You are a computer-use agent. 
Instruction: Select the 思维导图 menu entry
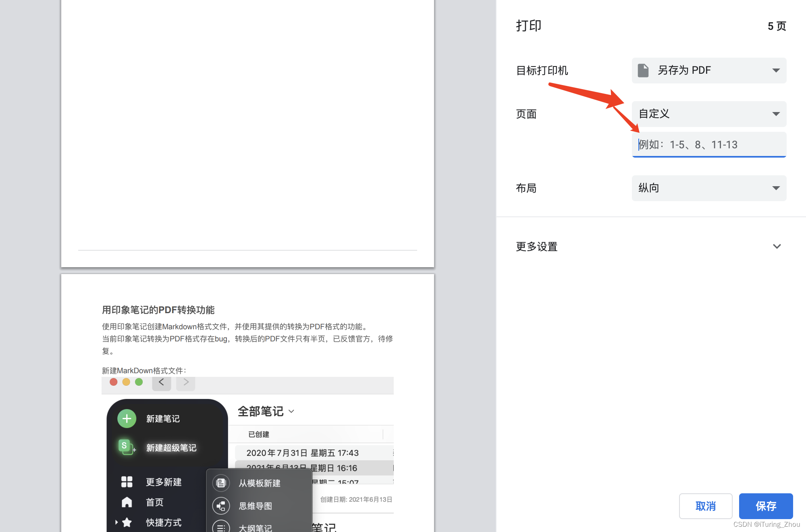[256, 506]
